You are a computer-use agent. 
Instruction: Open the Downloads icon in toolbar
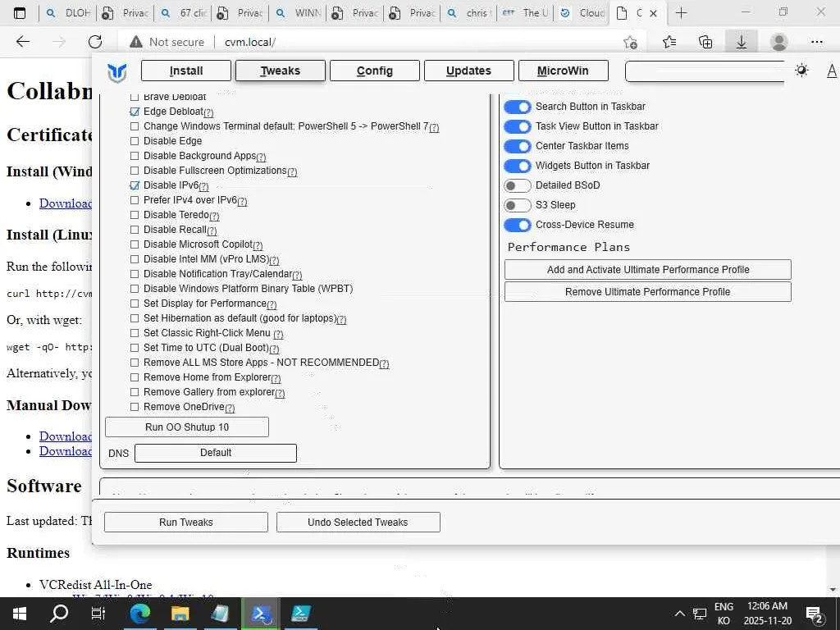pyautogui.click(x=742, y=42)
